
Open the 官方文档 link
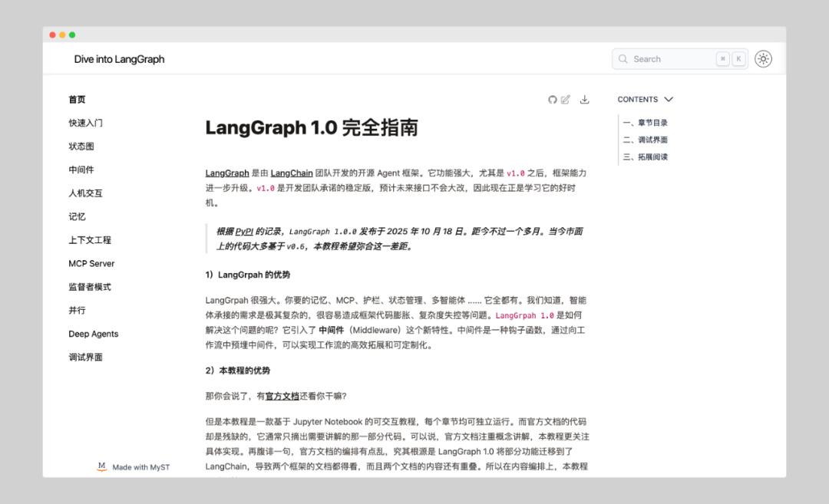click(282, 395)
